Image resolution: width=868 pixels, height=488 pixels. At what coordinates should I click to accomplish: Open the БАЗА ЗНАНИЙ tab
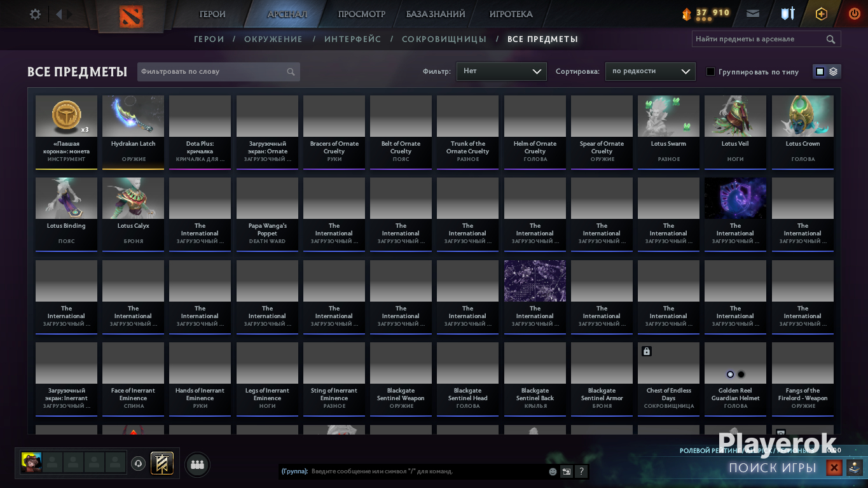coord(436,14)
